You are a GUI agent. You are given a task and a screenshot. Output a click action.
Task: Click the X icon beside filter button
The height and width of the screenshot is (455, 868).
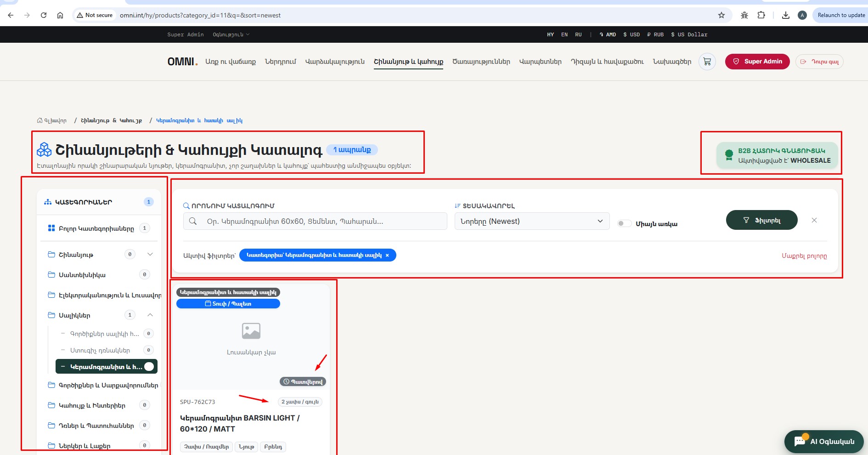(814, 220)
